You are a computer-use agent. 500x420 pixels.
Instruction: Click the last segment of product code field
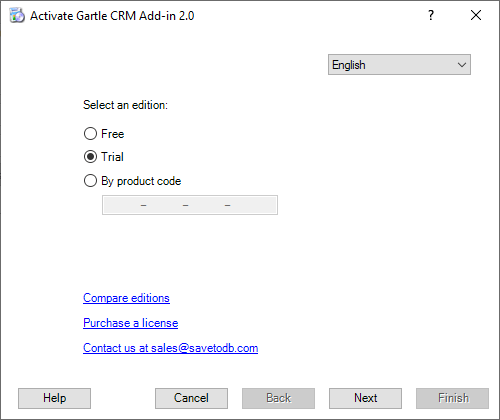(253, 205)
